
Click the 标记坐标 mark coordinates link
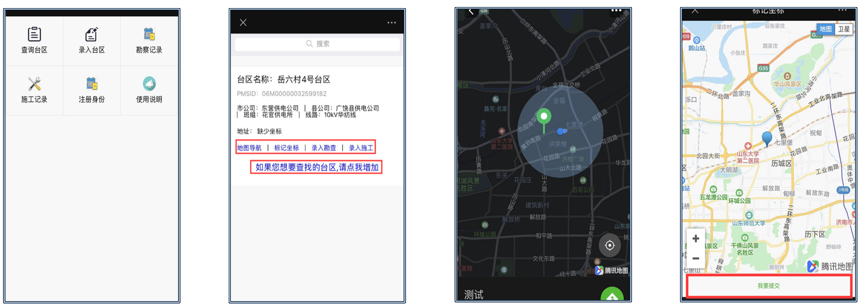point(286,148)
